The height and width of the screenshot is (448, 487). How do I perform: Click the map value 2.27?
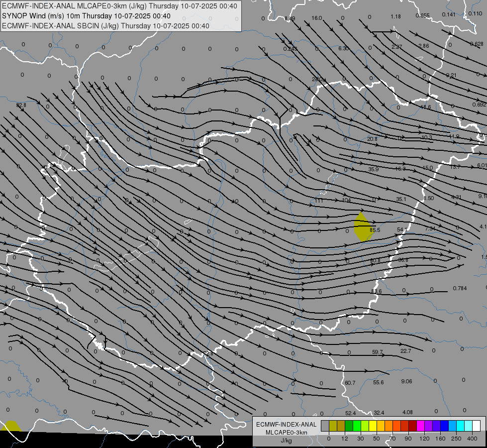tap(396, 47)
